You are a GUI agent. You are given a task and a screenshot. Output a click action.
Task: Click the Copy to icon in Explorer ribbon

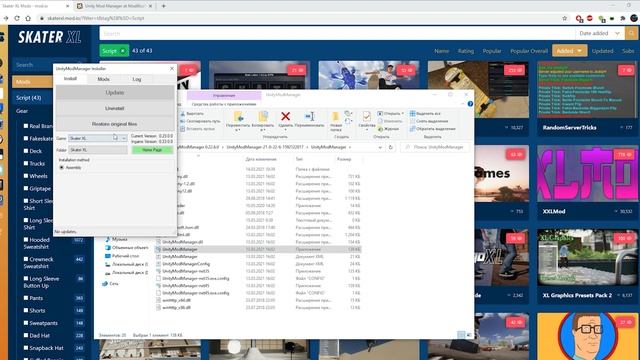pos(263,117)
